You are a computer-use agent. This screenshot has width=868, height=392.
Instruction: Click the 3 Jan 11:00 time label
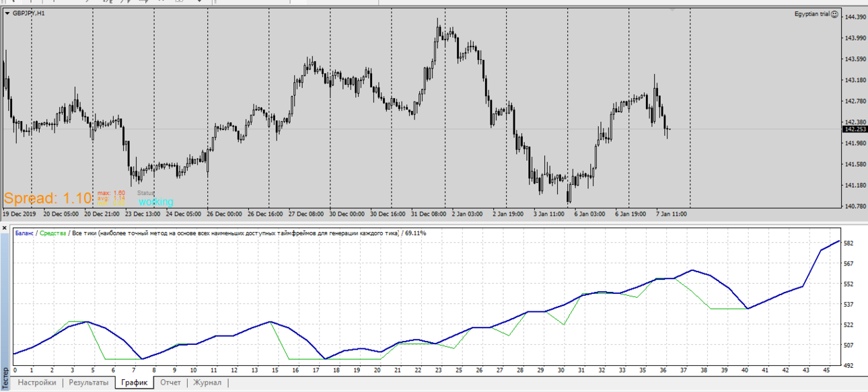[550, 214]
